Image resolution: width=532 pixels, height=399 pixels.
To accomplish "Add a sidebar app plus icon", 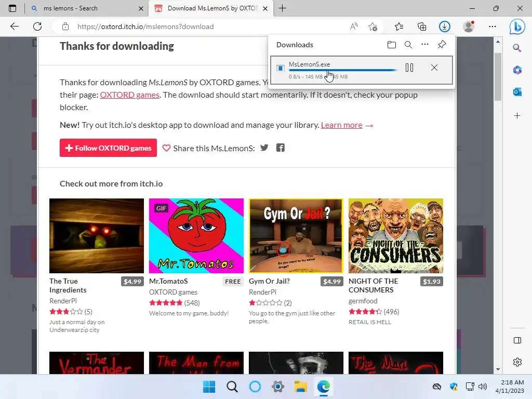I will (x=517, y=116).
